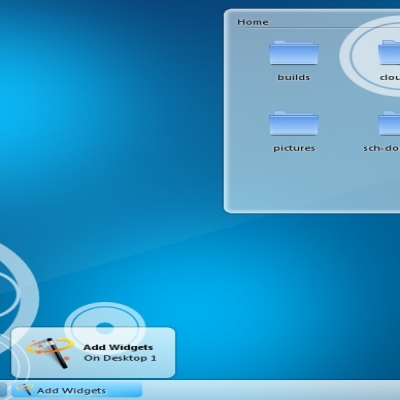Click the 'On Desktop 1' tooltip text

click(120, 358)
